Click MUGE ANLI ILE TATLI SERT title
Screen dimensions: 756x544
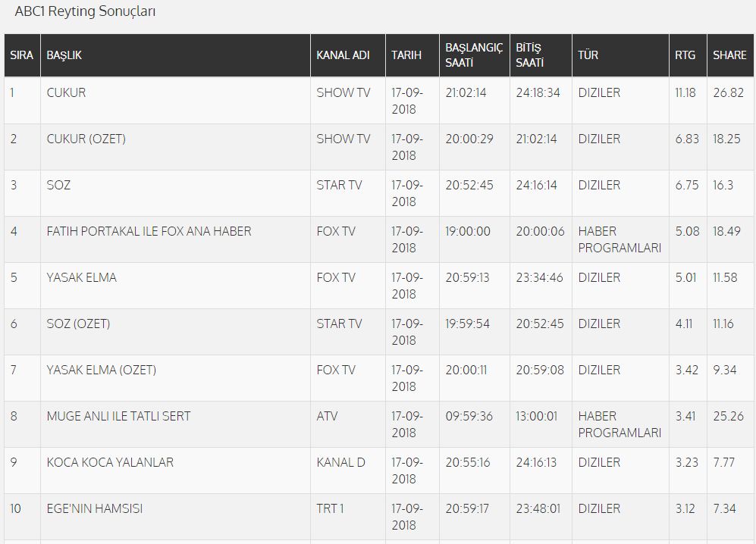tap(118, 416)
